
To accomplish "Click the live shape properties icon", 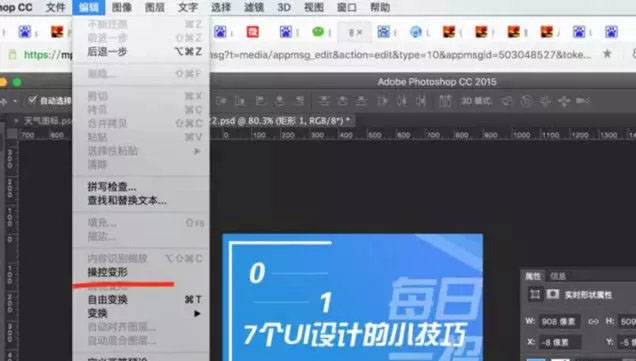I will [535, 294].
